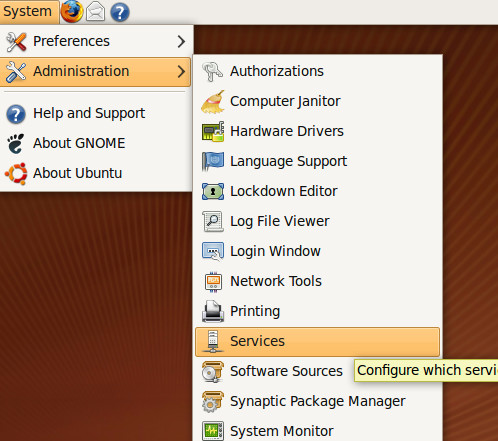The height and width of the screenshot is (441, 498).
Task: Click the Language Support flag icon
Action: (x=213, y=161)
